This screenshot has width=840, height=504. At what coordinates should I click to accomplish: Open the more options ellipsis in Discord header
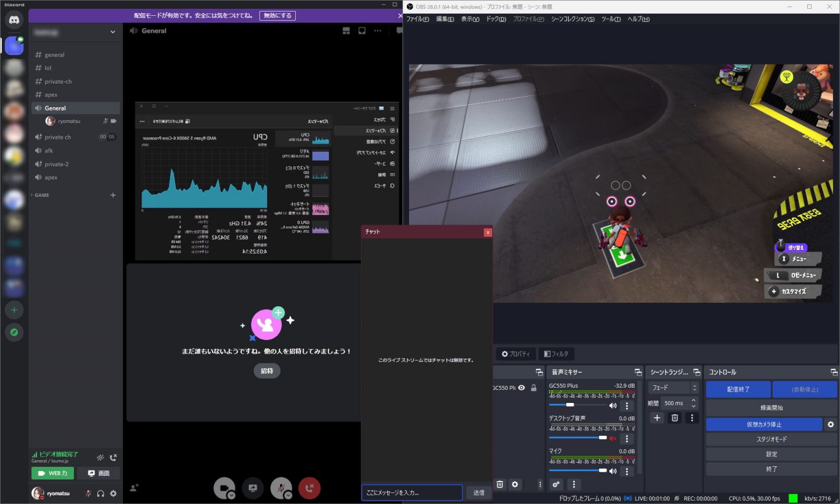pos(378,31)
